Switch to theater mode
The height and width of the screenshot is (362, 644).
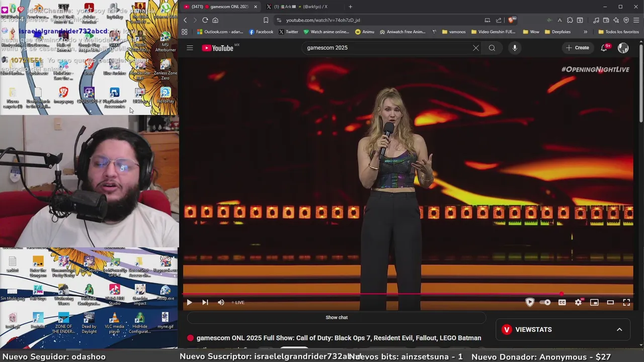610,302
